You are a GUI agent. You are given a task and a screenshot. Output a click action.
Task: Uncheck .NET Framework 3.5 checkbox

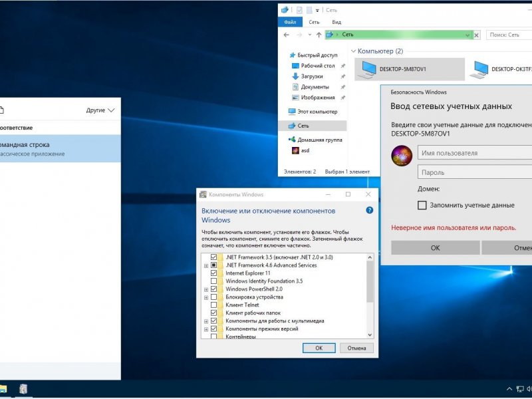pyautogui.click(x=213, y=257)
